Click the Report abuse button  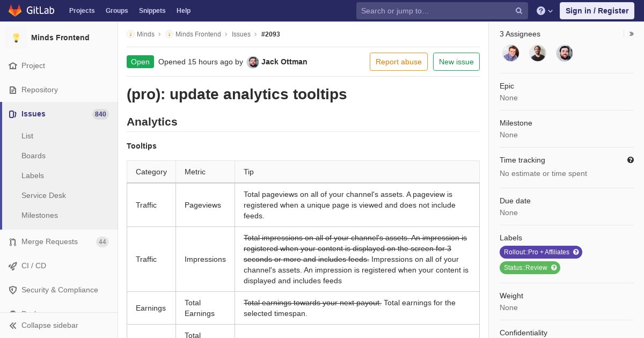coord(399,62)
